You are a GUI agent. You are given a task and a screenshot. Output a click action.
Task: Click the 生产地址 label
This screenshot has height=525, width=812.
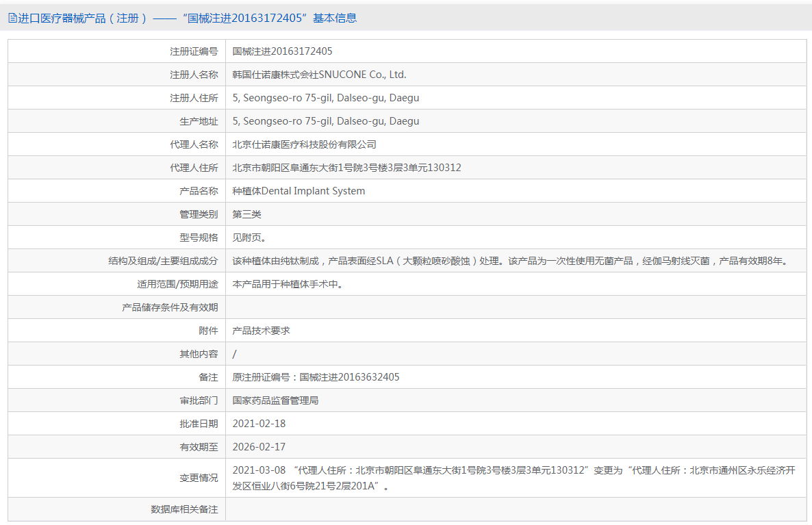coord(199,121)
